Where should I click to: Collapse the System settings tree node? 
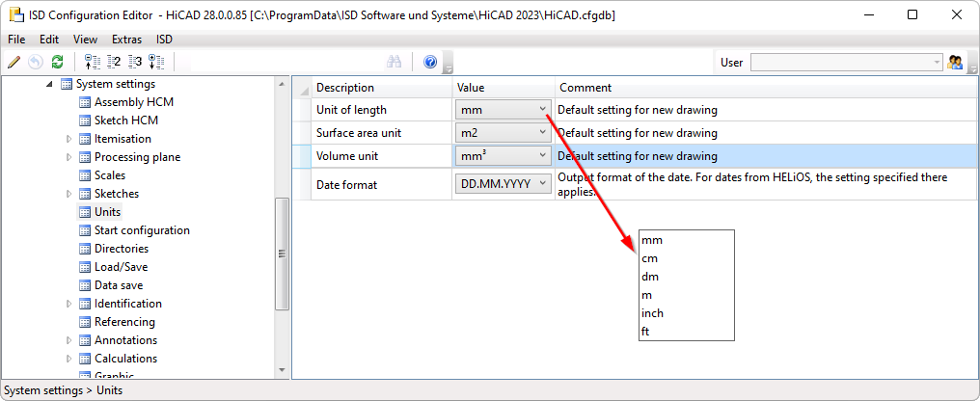click(x=49, y=84)
